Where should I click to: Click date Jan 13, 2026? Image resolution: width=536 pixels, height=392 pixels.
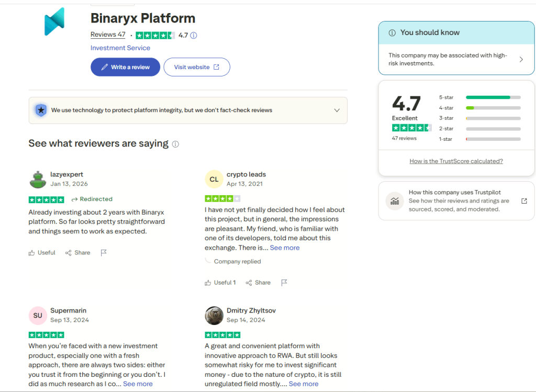coord(69,184)
